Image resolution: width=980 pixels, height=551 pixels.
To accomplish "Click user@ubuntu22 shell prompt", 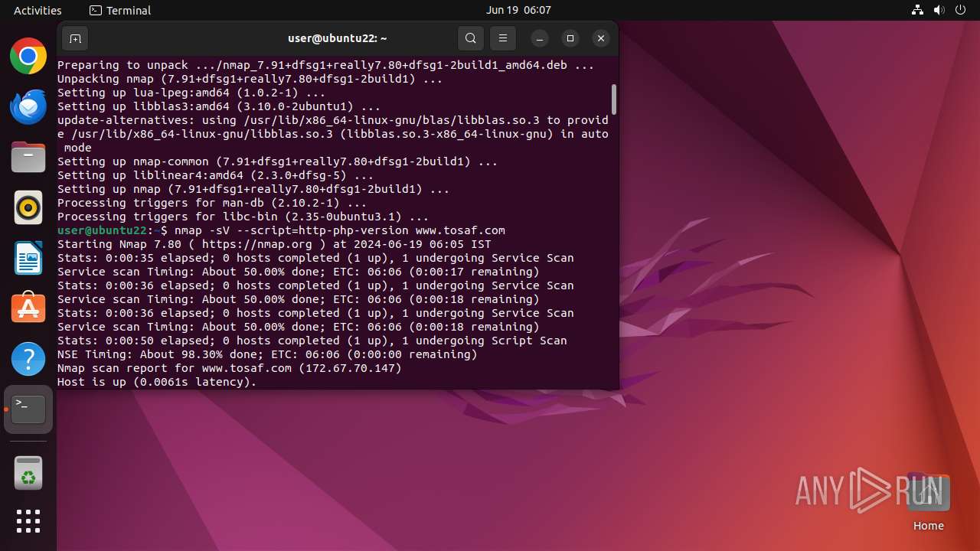I will (x=113, y=230).
